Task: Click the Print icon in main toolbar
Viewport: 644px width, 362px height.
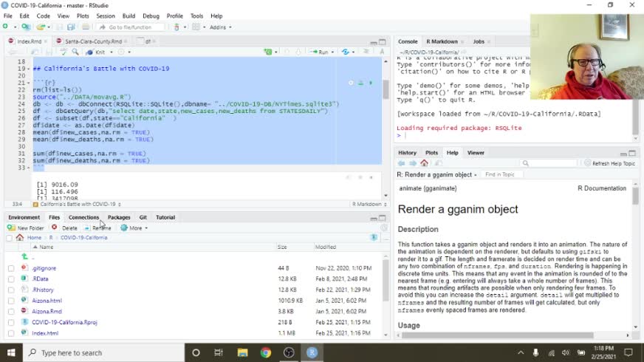Action: [86, 27]
